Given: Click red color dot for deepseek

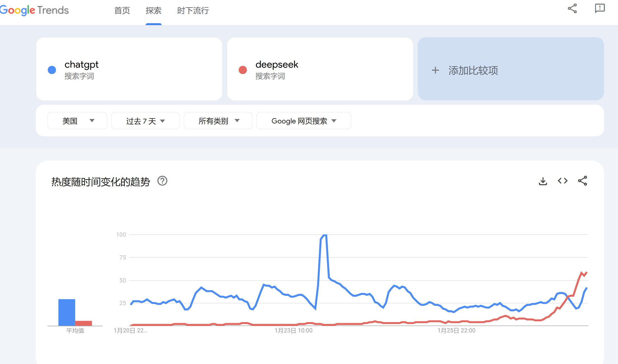Looking at the screenshot, I should 243,70.
